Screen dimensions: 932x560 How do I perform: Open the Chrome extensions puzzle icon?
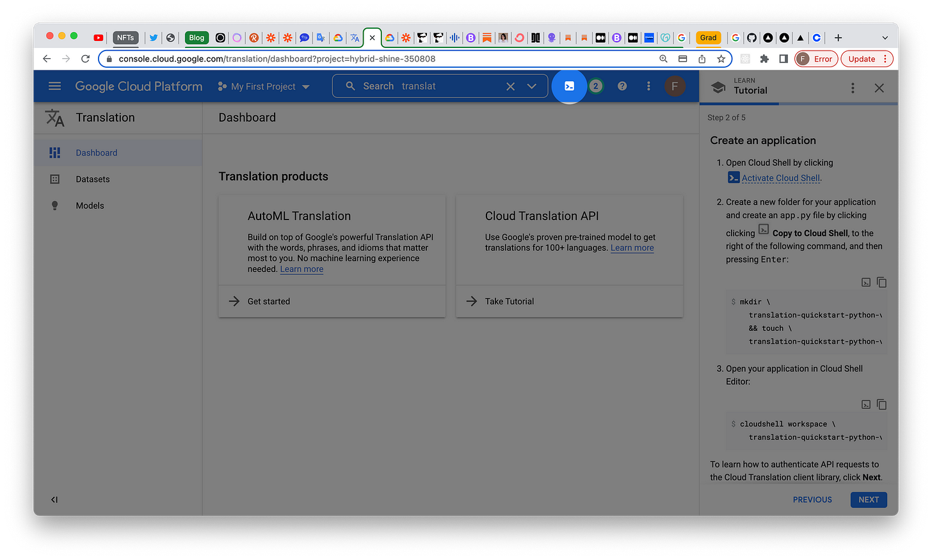764,59
